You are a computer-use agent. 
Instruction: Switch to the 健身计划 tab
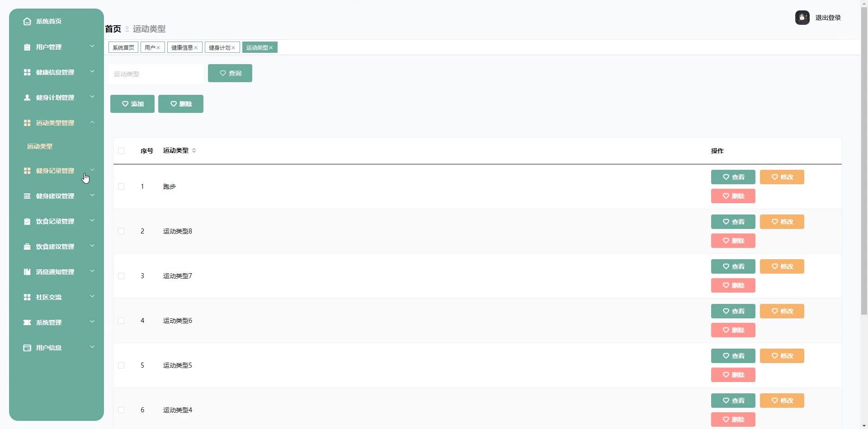[219, 48]
